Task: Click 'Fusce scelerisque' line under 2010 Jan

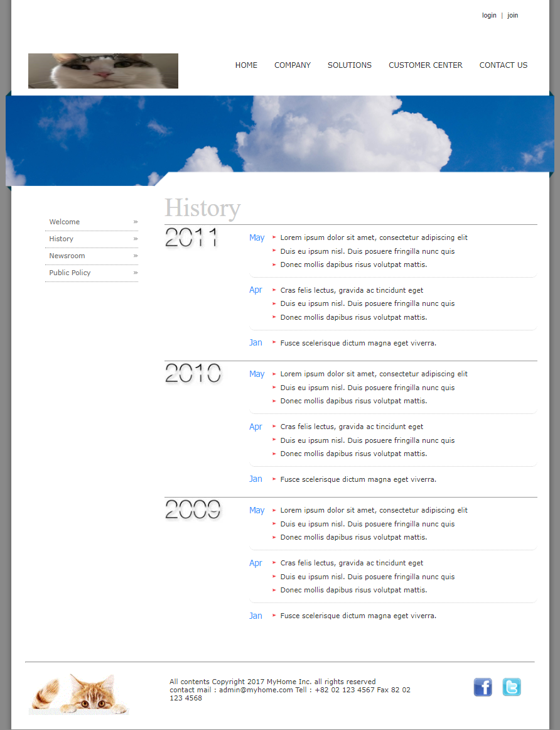Action: pyautogui.click(x=358, y=479)
